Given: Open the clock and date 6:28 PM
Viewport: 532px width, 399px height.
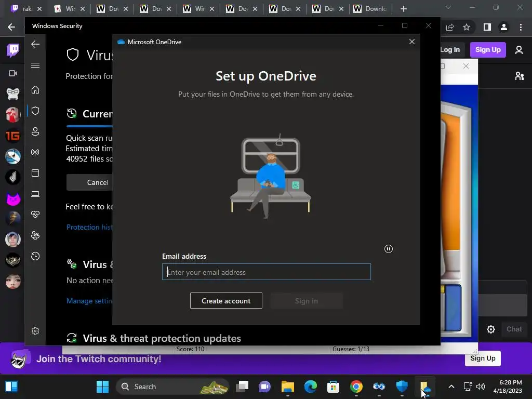Looking at the screenshot, I should coord(508,387).
